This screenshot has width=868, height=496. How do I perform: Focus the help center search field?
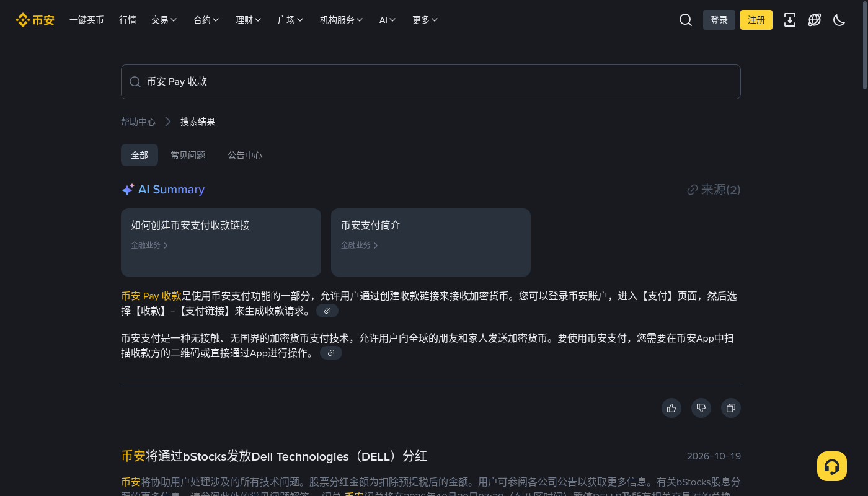[431, 82]
